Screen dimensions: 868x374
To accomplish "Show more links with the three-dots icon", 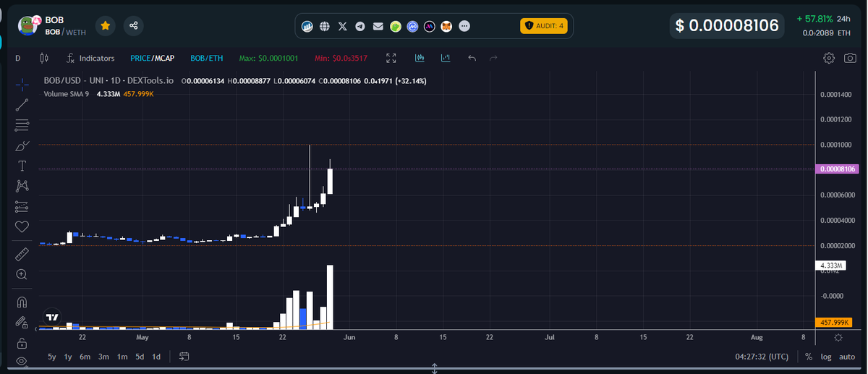I will (x=464, y=27).
